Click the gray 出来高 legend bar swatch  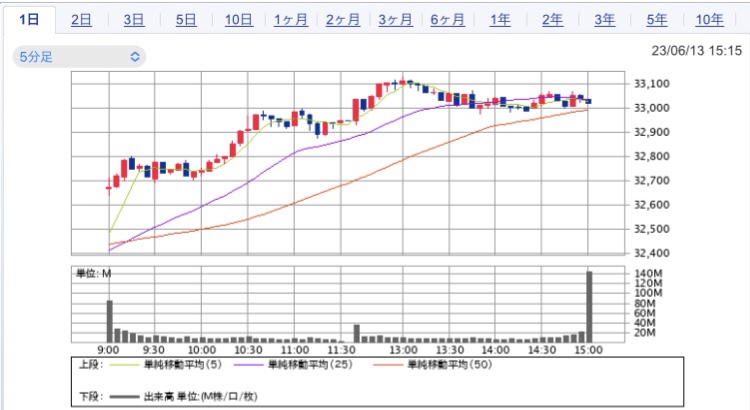click(124, 397)
